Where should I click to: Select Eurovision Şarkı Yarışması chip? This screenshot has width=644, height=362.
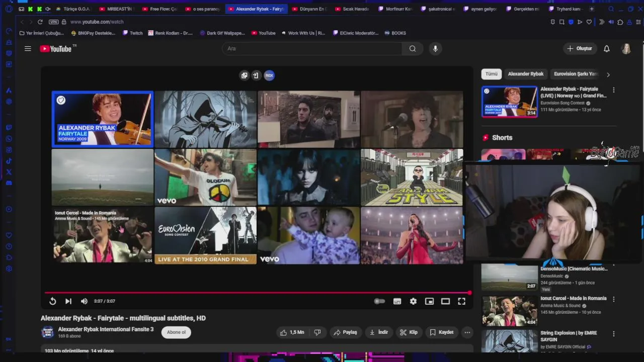click(x=575, y=74)
